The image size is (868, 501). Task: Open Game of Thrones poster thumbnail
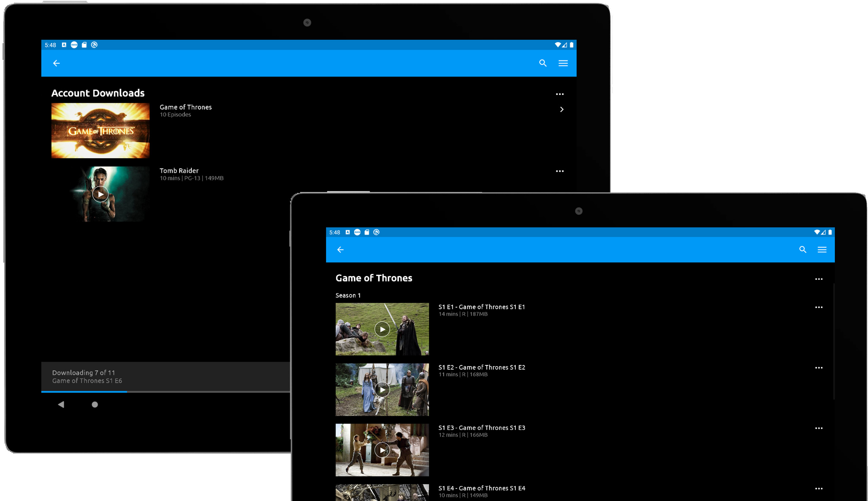[x=100, y=131]
